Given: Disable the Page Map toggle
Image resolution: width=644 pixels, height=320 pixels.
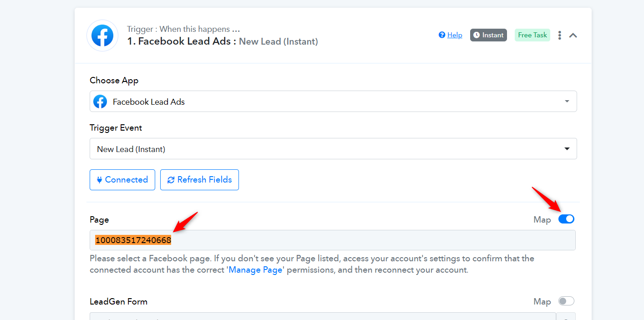Looking at the screenshot, I should pyautogui.click(x=566, y=219).
